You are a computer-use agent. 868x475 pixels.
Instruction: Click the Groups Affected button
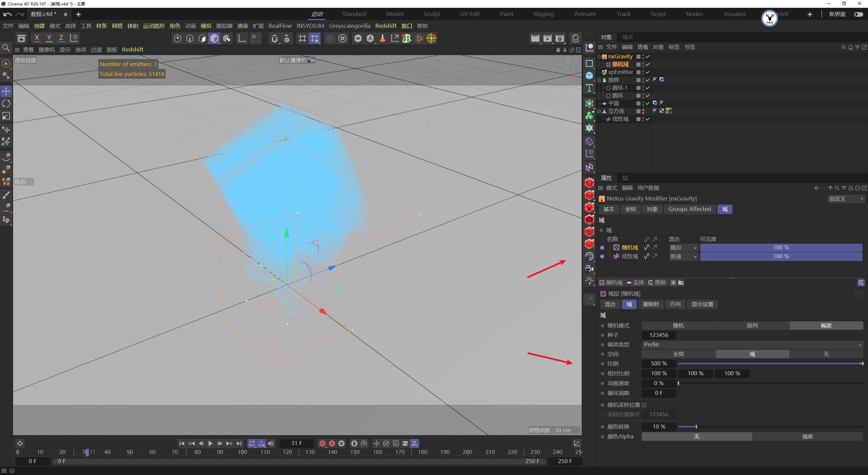[689, 209]
